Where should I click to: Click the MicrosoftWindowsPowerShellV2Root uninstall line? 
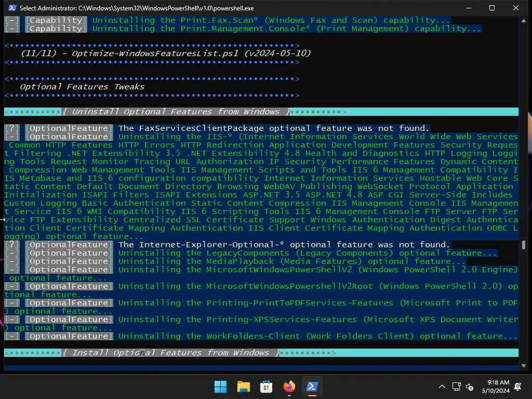261,290
